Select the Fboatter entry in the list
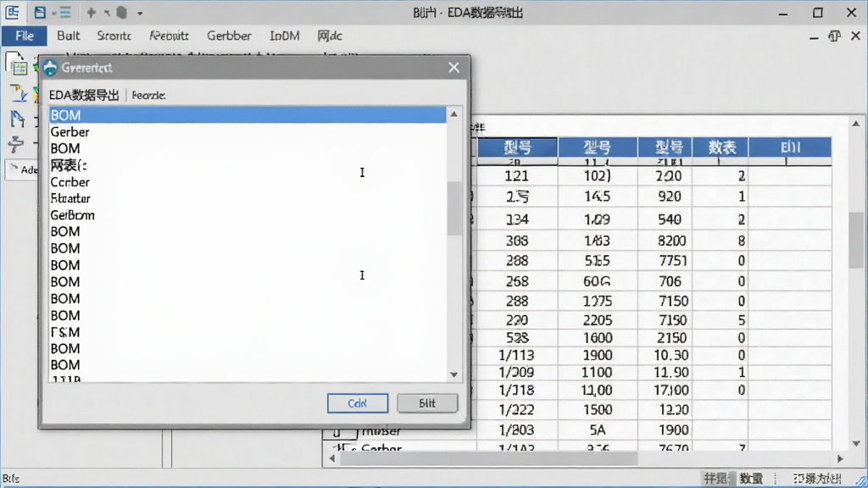Image resolution: width=868 pixels, height=488 pixels. (x=248, y=198)
